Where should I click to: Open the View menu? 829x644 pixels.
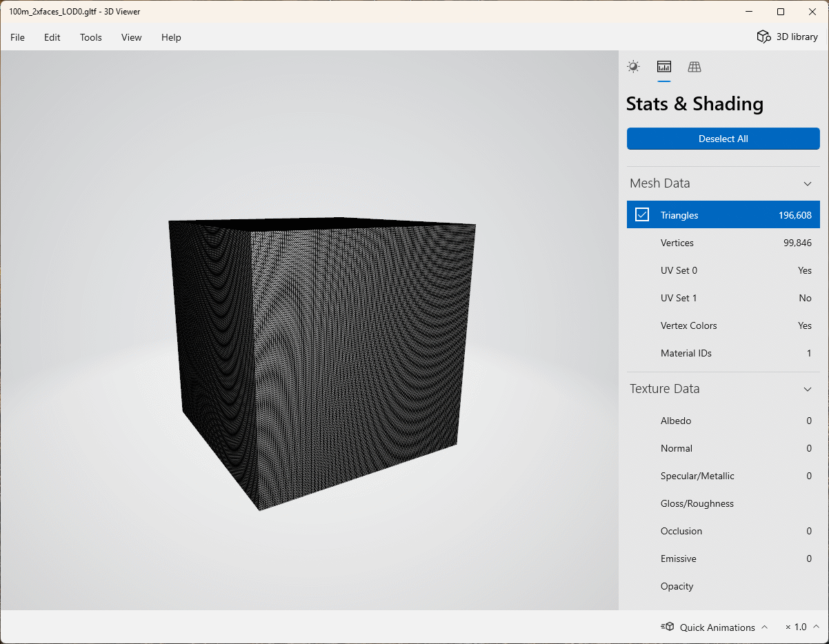click(131, 37)
